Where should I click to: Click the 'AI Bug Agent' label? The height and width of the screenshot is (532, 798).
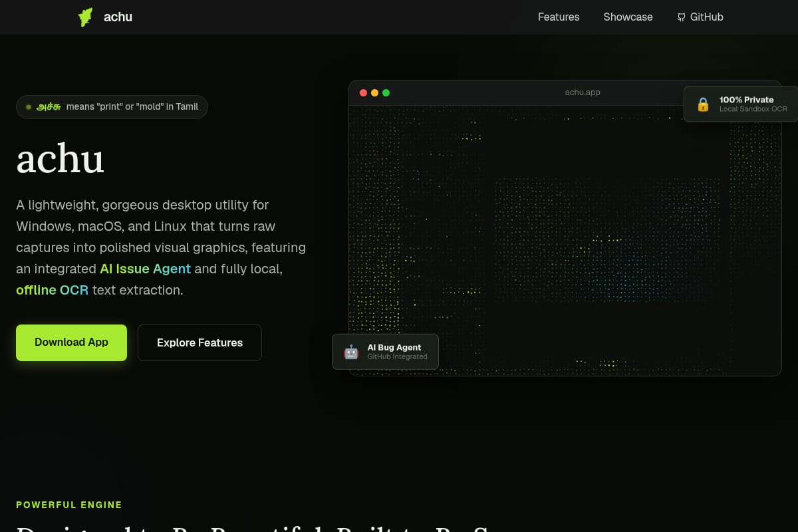tap(394, 347)
